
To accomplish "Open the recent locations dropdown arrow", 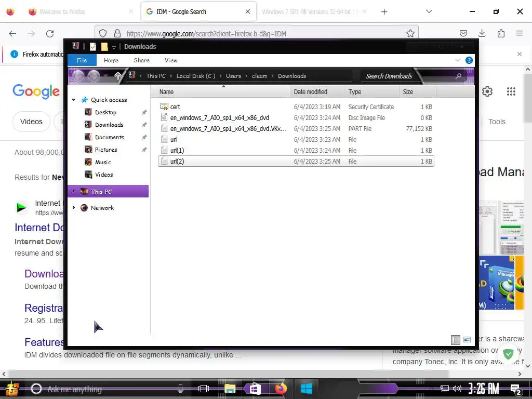I will pos(106,76).
